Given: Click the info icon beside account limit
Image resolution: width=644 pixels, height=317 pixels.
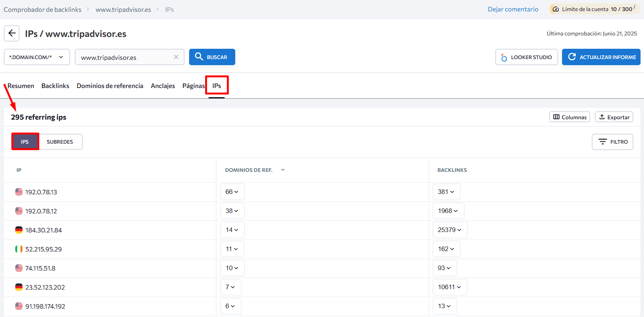Looking at the screenshot, I should [x=634, y=7].
